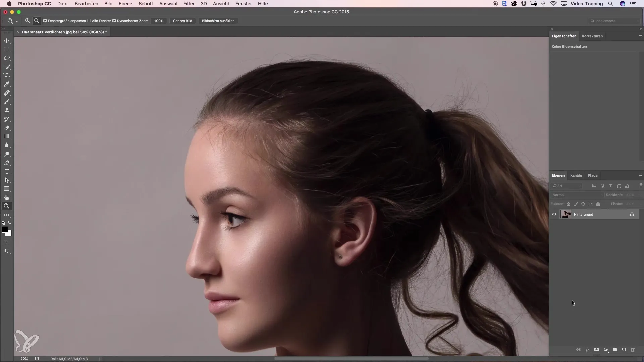644x362 pixels.
Task: Select the Pen tool
Action: pyautogui.click(x=7, y=163)
